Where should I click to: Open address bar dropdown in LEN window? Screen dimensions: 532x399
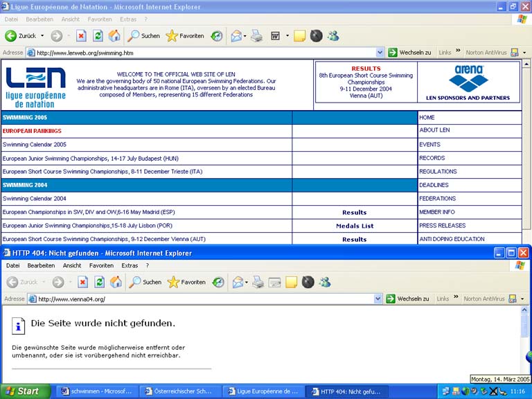(x=380, y=53)
